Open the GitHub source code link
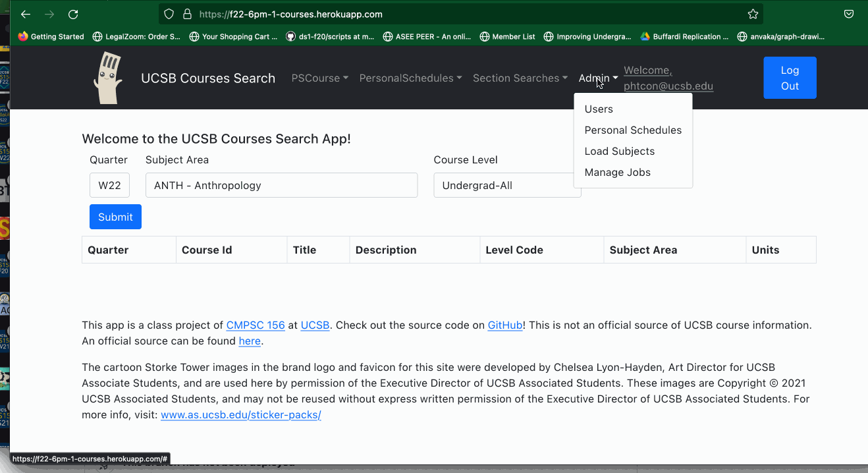 [504, 325]
